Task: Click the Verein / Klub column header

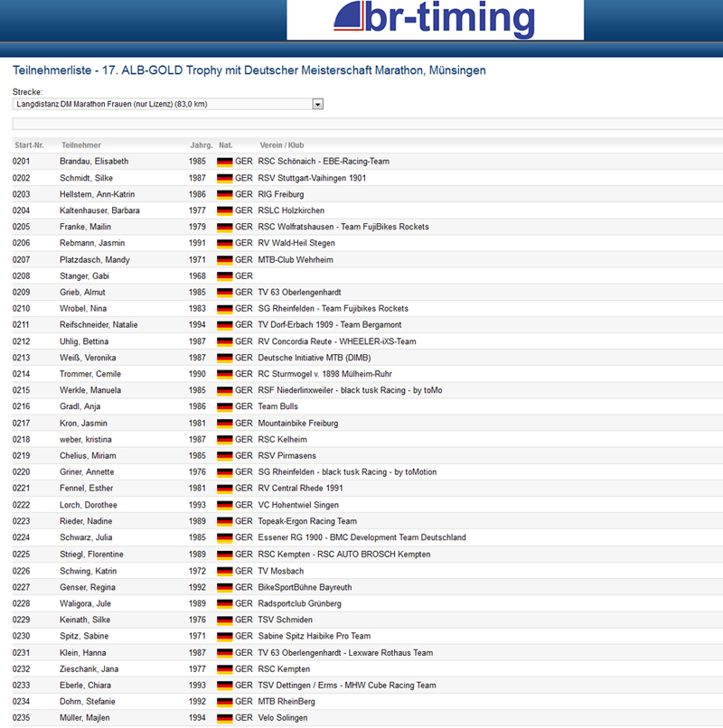Action: pyautogui.click(x=282, y=145)
